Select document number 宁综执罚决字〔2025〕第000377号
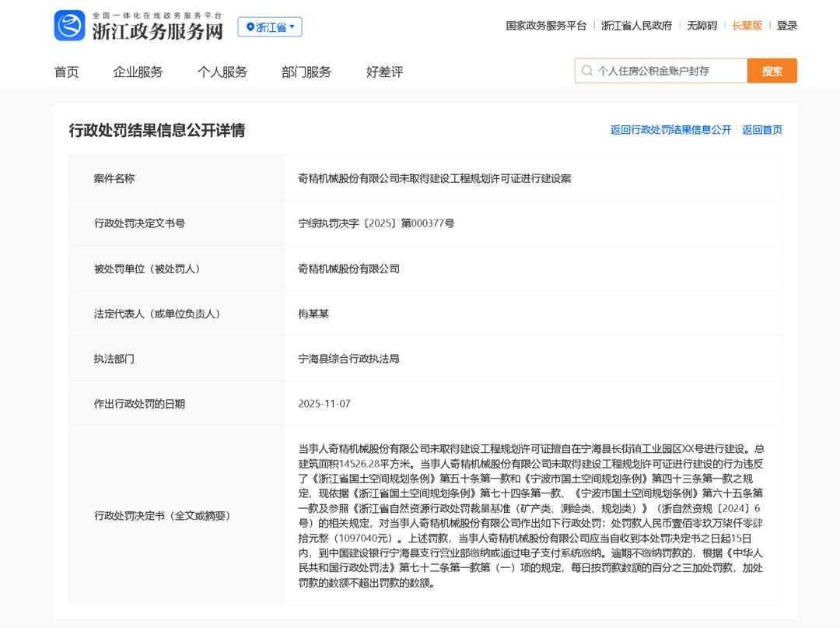The height and width of the screenshot is (628, 840). [x=376, y=223]
